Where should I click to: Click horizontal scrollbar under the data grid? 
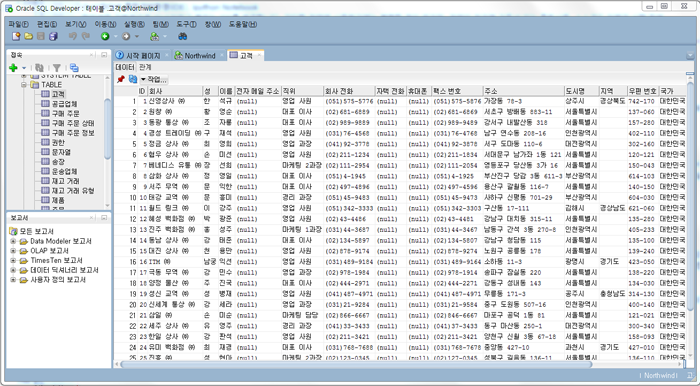pyautogui.click(x=356, y=364)
